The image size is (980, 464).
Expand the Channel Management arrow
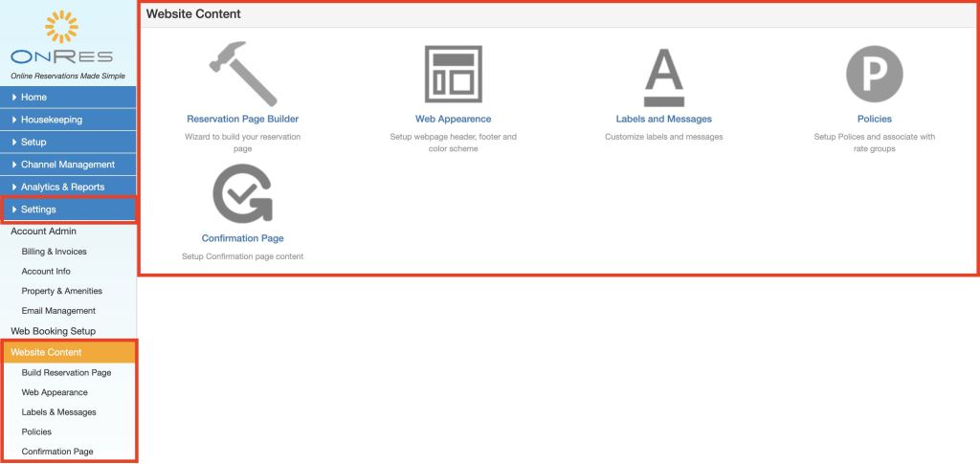[14, 165]
